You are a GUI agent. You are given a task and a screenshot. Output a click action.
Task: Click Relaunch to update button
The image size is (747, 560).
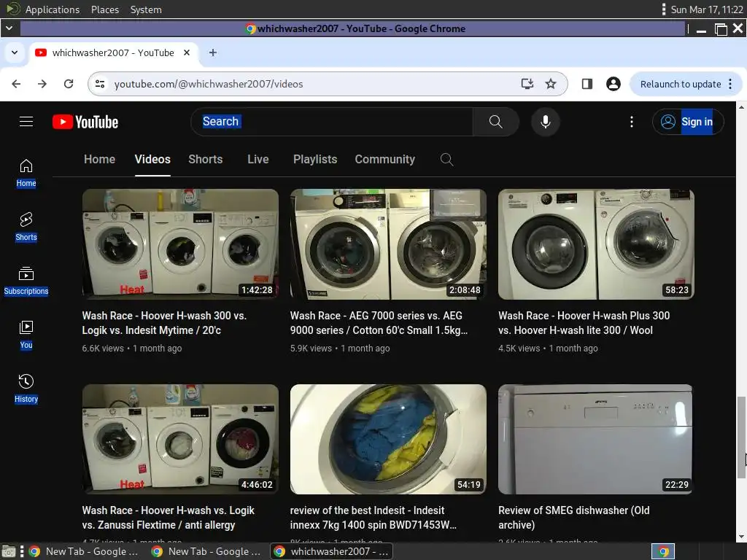[681, 85]
